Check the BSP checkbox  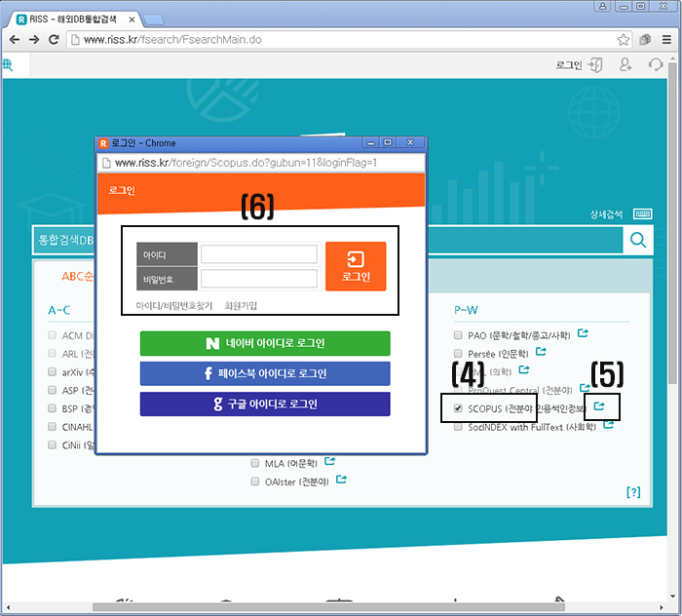[x=53, y=408]
